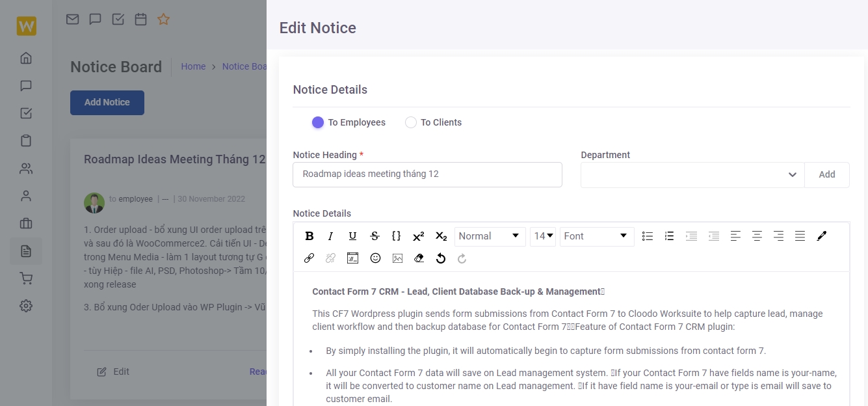The height and width of the screenshot is (406, 868).
Task: Click Add Notice button on Notice Board
Action: pos(107,102)
